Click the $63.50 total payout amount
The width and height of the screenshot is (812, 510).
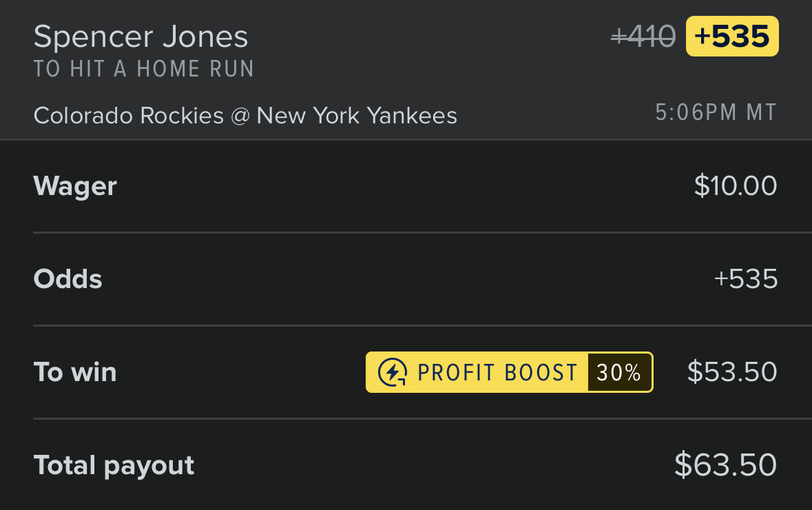(725, 465)
